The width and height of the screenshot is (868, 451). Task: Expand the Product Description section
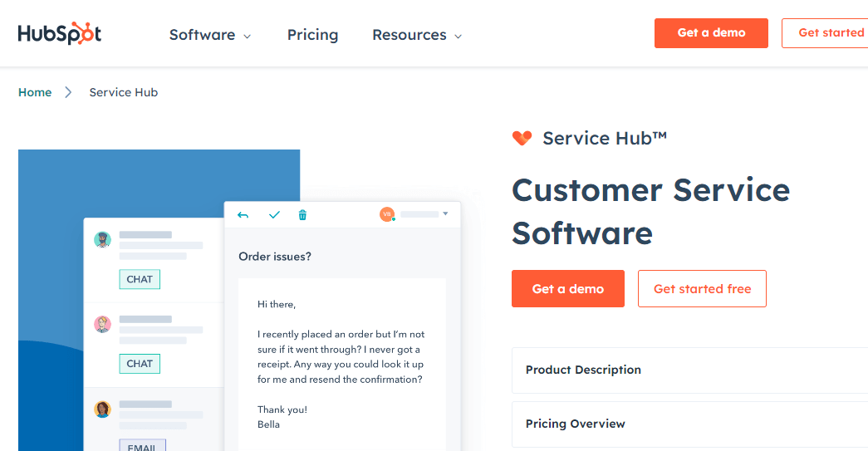pyautogui.click(x=689, y=370)
